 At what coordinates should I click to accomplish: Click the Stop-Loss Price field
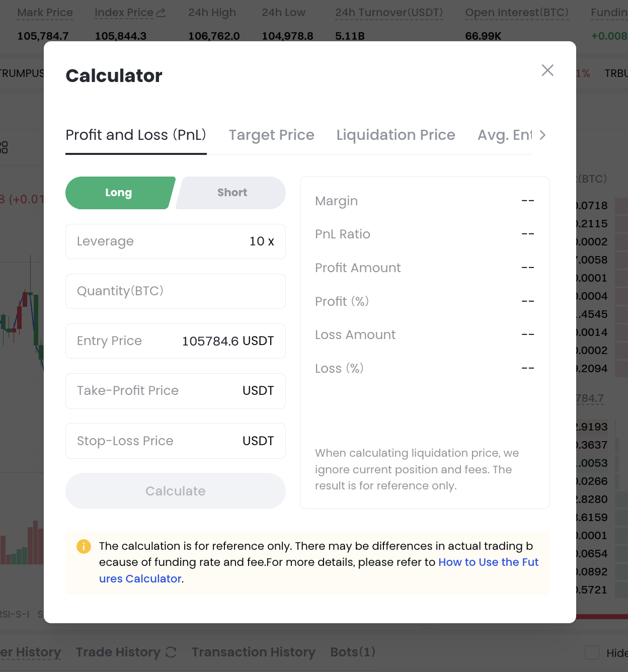pyautogui.click(x=176, y=441)
